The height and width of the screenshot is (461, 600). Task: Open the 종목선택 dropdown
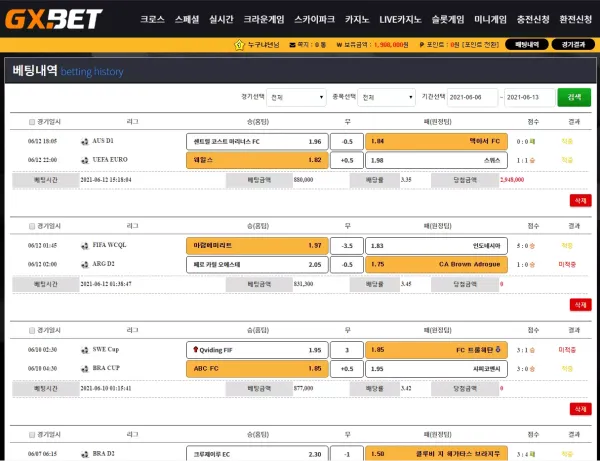point(386,98)
